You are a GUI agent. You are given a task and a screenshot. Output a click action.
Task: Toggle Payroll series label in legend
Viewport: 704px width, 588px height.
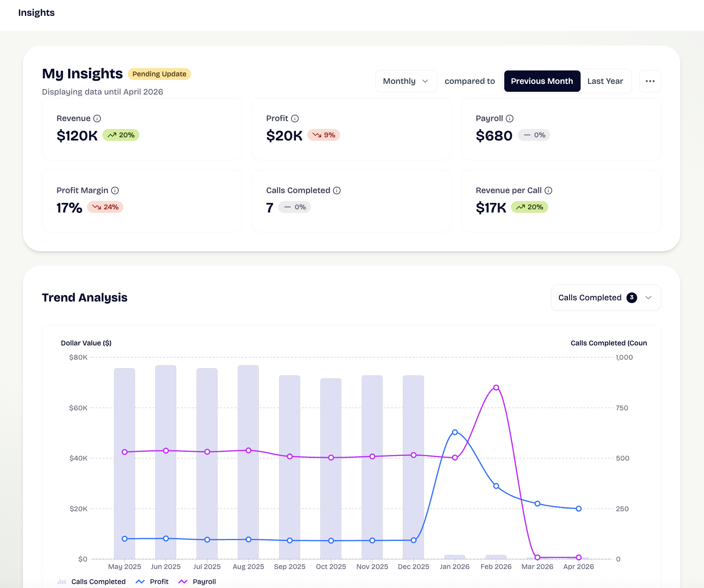[204, 582]
